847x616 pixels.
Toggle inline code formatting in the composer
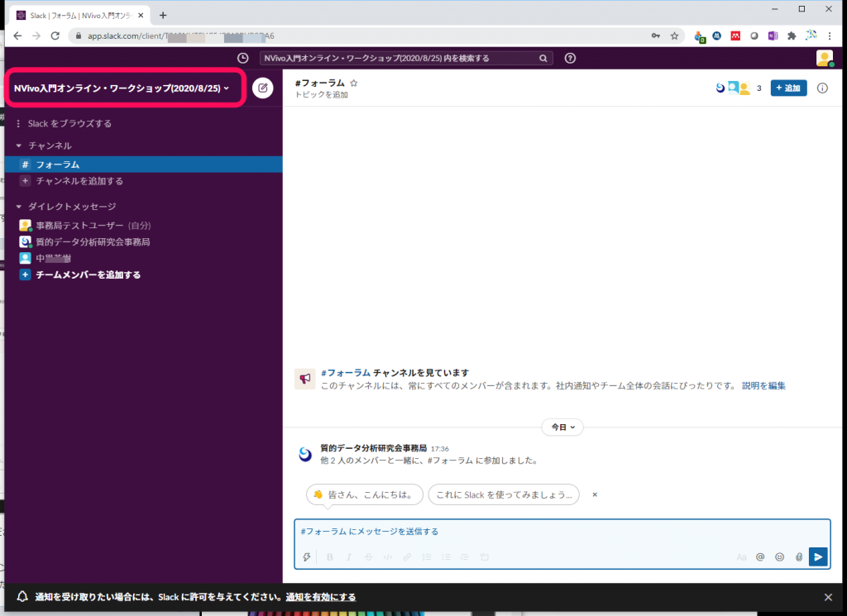coord(388,557)
